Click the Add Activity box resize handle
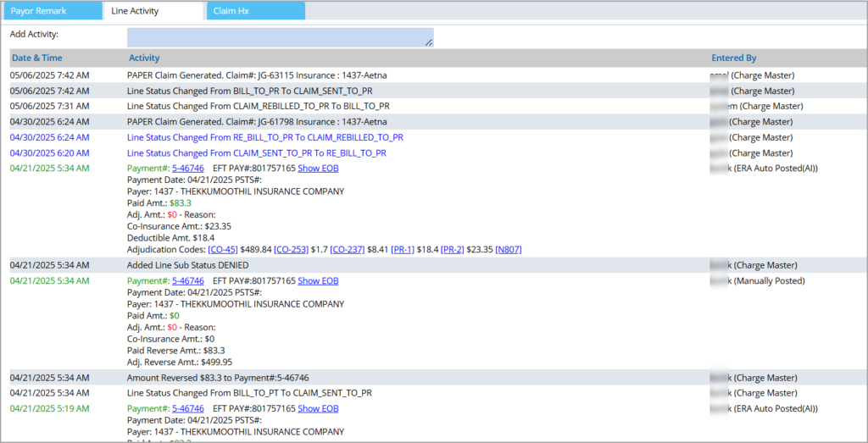Screen dimensions: 868x443 click(x=429, y=42)
